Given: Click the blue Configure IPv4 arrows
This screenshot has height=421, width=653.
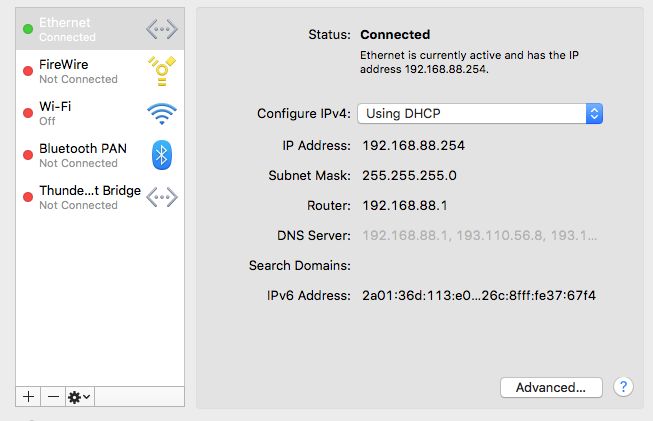Looking at the screenshot, I should tap(594, 114).
